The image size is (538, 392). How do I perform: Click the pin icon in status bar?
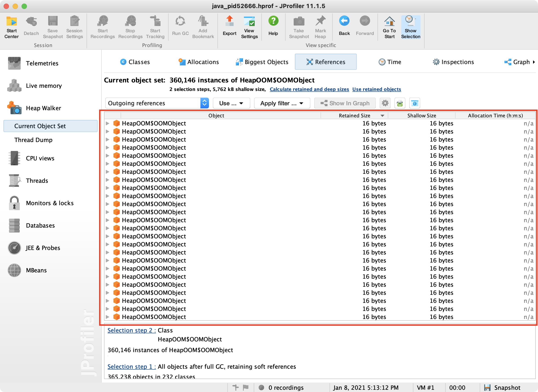point(236,388)
